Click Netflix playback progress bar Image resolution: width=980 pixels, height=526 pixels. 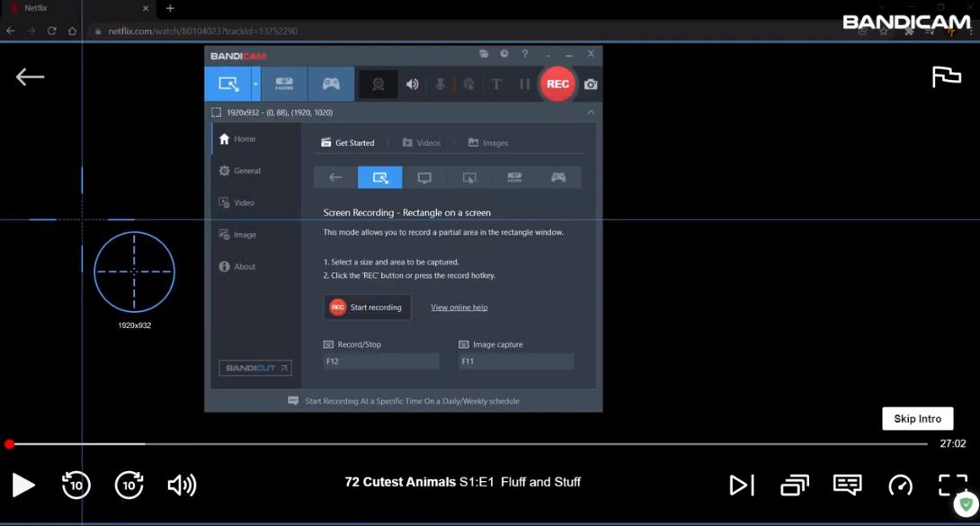(468, 444)
